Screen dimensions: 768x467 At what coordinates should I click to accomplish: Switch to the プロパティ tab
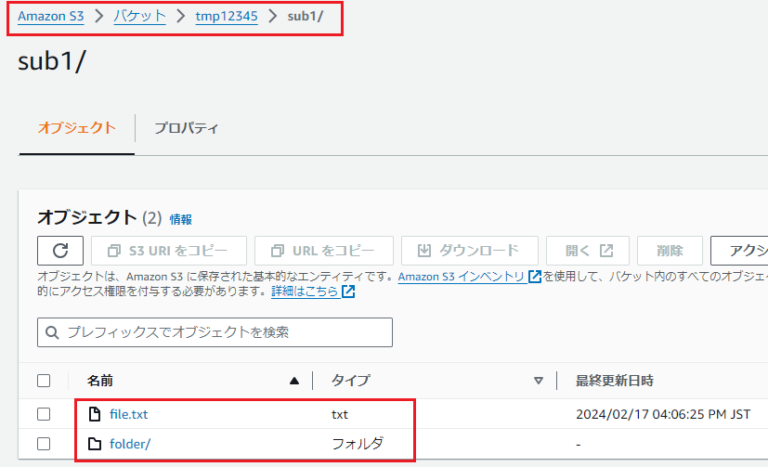click(x=186, y=128)
